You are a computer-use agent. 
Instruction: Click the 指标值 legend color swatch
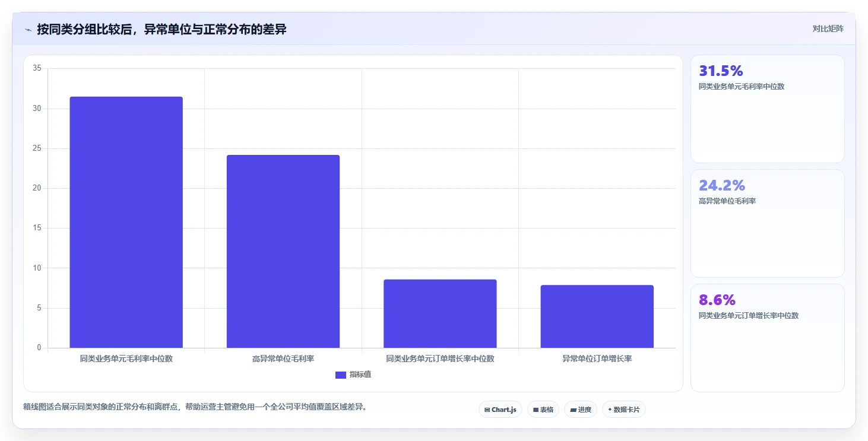click(x=341, y=375)
